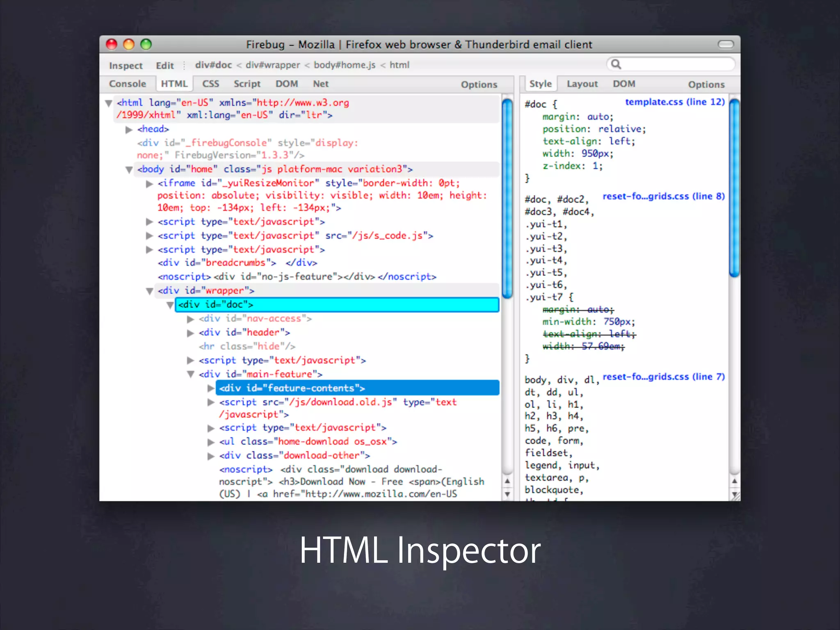This screenshot has height=630, width=840.
Task: Click the magnifying glass search icon
Action: pyautogui.click(x=616, y=64)
